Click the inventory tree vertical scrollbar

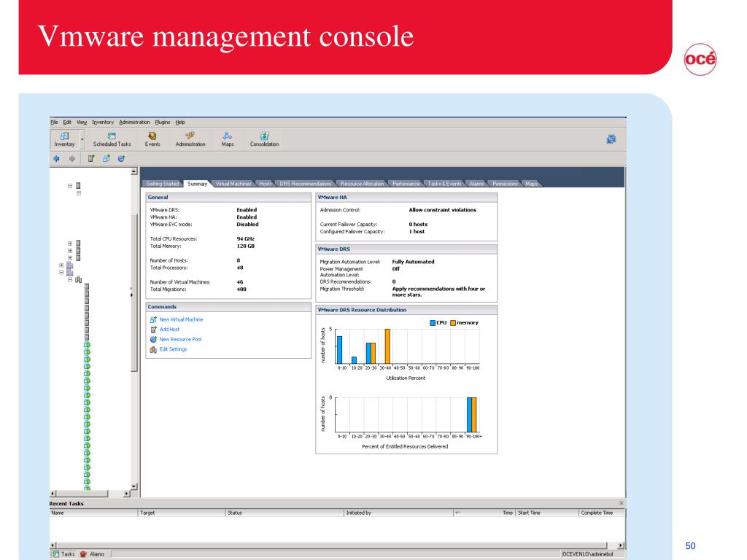[x=134, y=293]
